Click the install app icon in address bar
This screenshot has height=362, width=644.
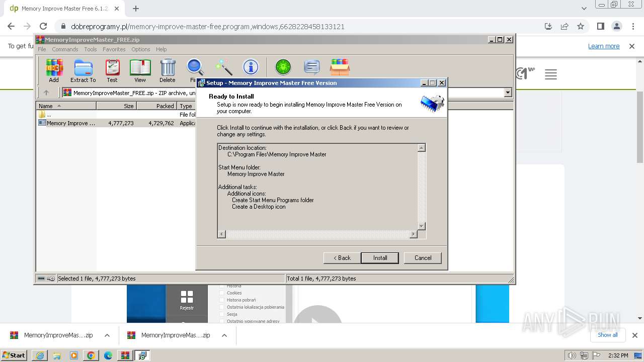point(548,27)
